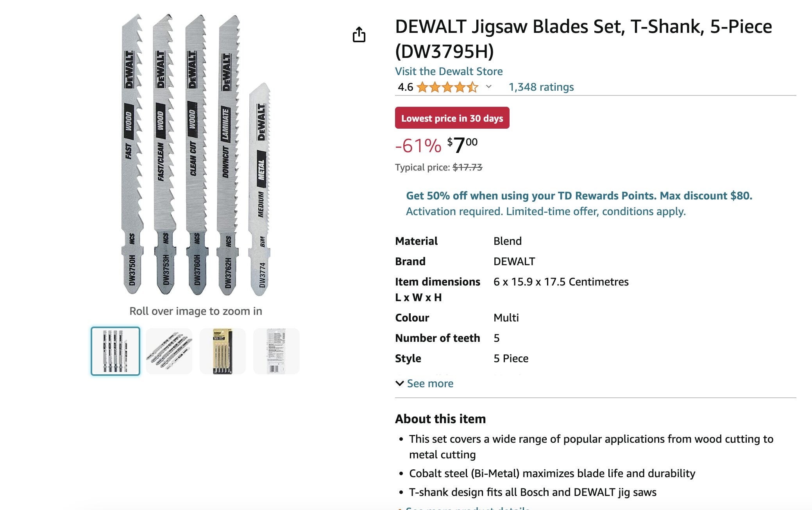812x510 pixels.
Task: Click the Lowest price in 30 days badge
Action: [x=452, y=118]
